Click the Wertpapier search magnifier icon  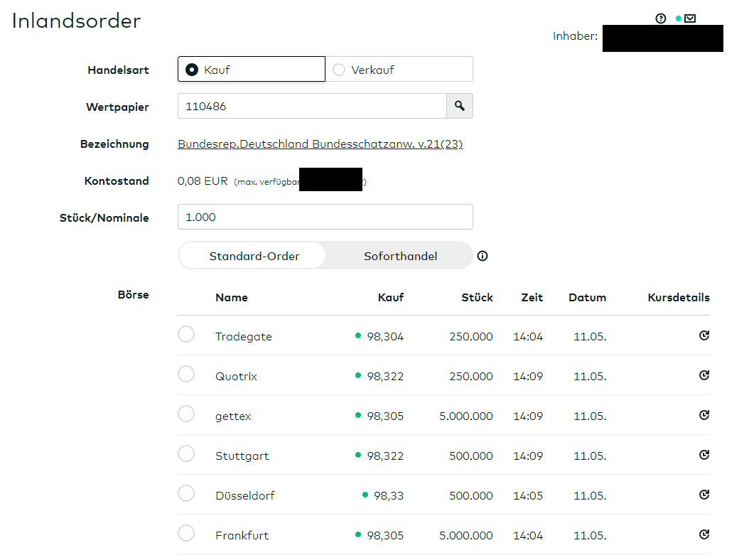pyautogui.click(x=459, y=106)
